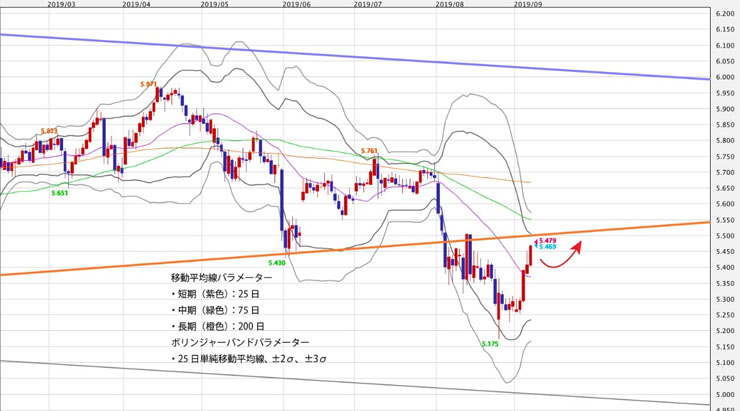This screenshot has width=740, height=411.
Task: Click the 2019/07 date label
Action: coord(368,4)
